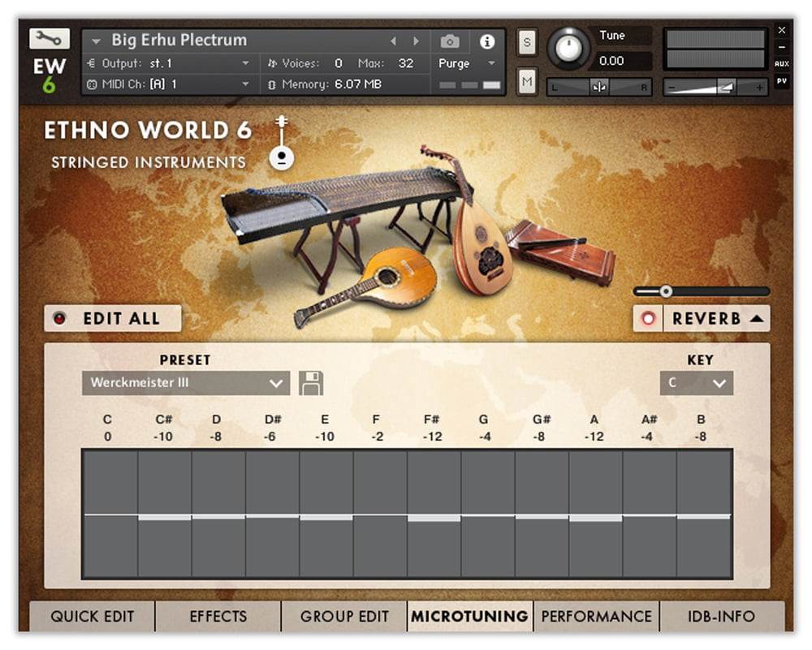Click the stringed instrument category icon
Screen dimensions: 812x650
(281, 143)
